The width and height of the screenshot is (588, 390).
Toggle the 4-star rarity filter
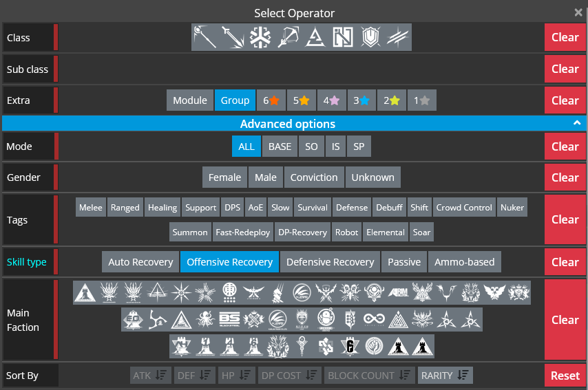(331, 100)
